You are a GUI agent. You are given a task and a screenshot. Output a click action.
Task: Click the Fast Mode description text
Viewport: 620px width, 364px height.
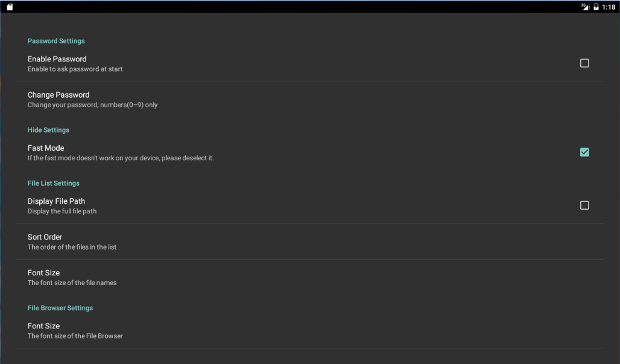tap(121, 158)
